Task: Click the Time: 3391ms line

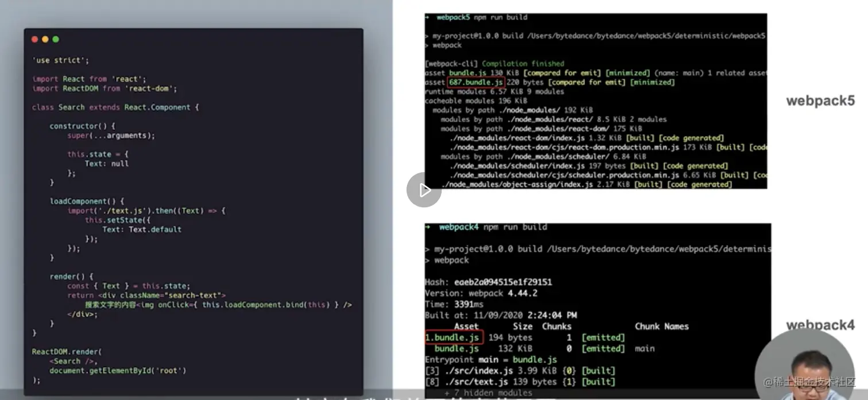Action: 455,304
